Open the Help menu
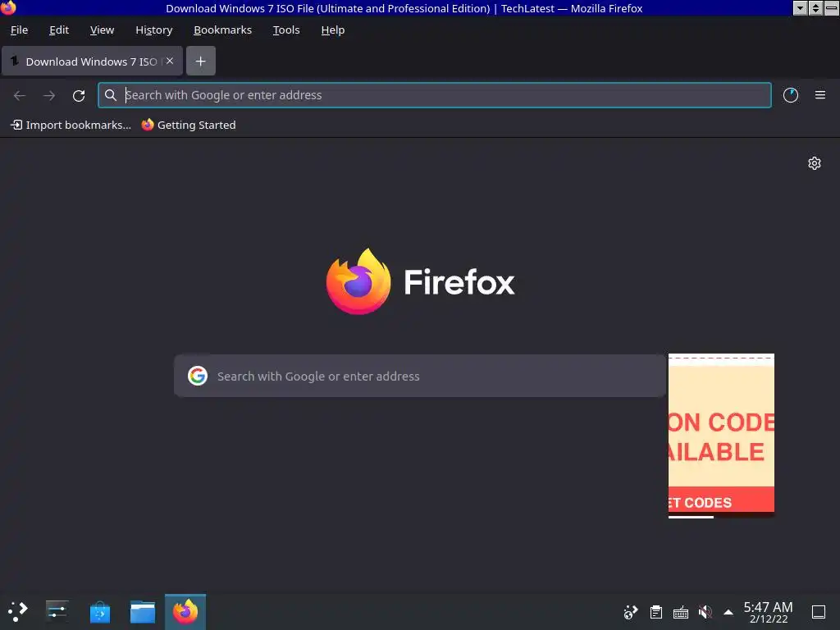This screenshot has width=840, height=630. (333, 30)
